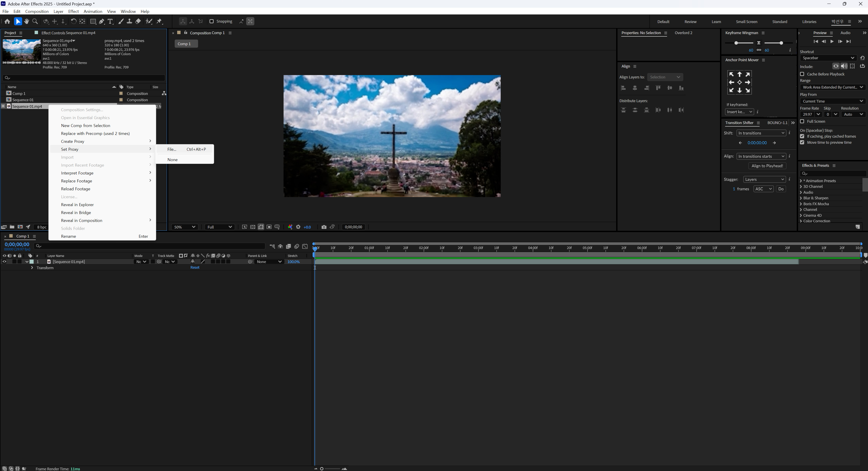Click Reveal in Explorer menu entry

point(77,205)
